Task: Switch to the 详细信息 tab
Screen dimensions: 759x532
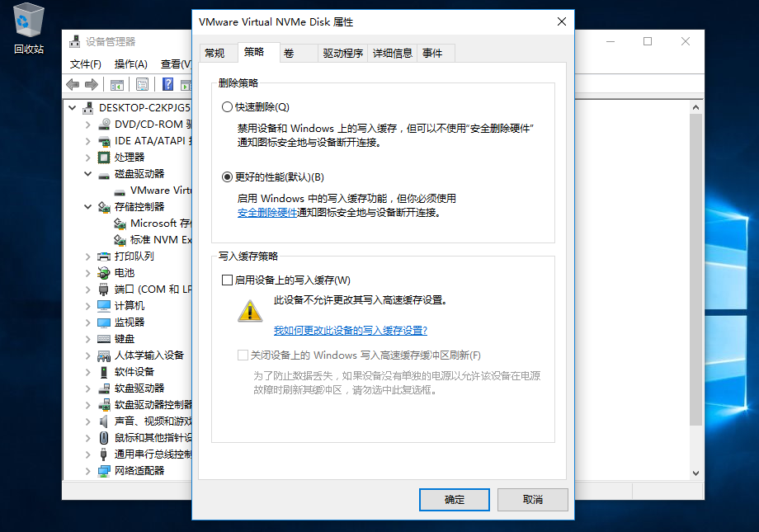Action: tap(392, 54)
